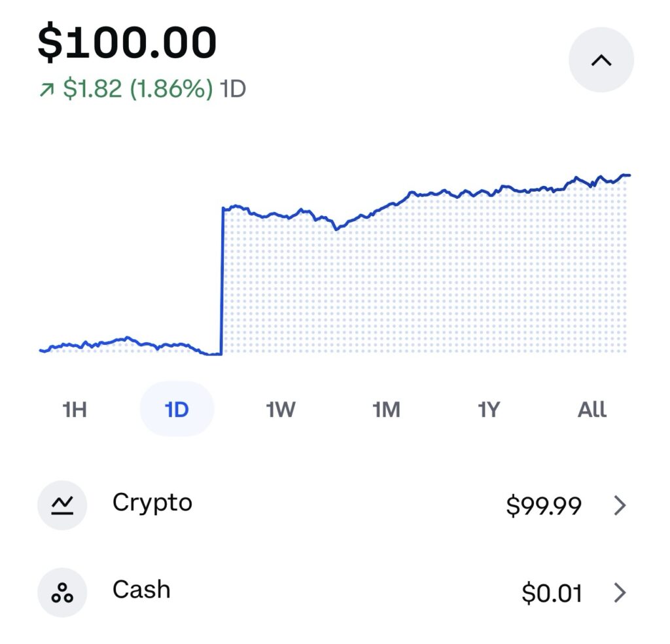Collapse the balance chart with the chevron button
Screen dimensions: 670x644
pyautogui.click(x=601, y=60)
